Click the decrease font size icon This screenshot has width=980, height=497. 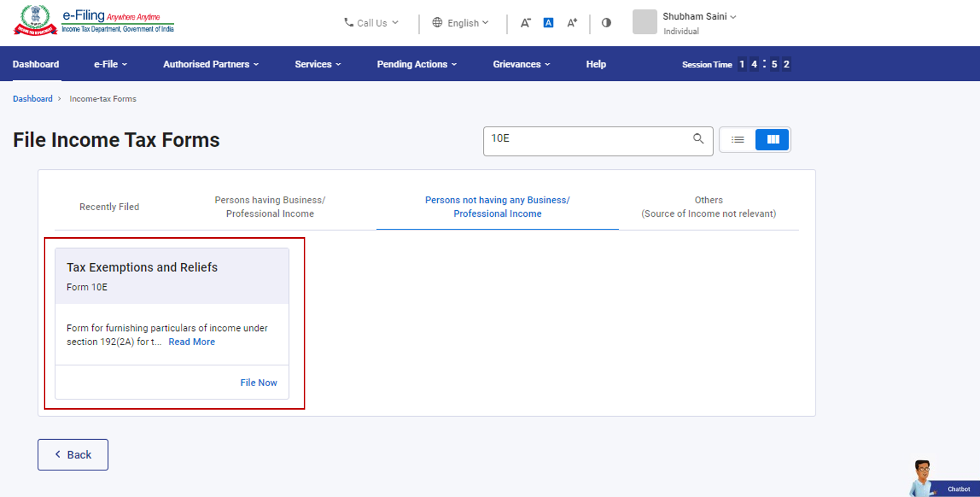[525, 23]
